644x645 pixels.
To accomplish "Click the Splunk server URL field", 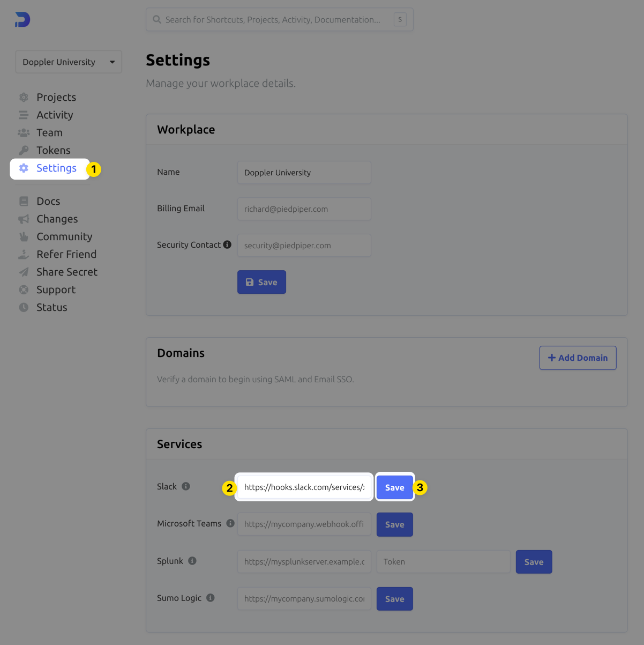I will click(304, 562).
